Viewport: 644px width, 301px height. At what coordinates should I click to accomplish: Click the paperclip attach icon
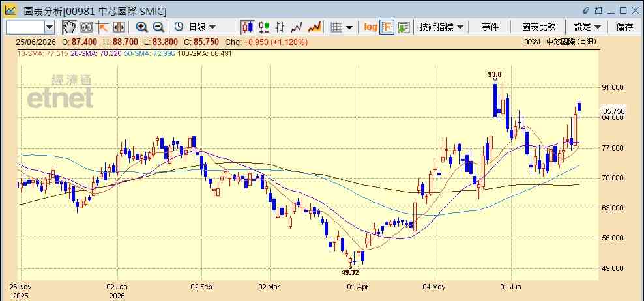pos(587,10)
